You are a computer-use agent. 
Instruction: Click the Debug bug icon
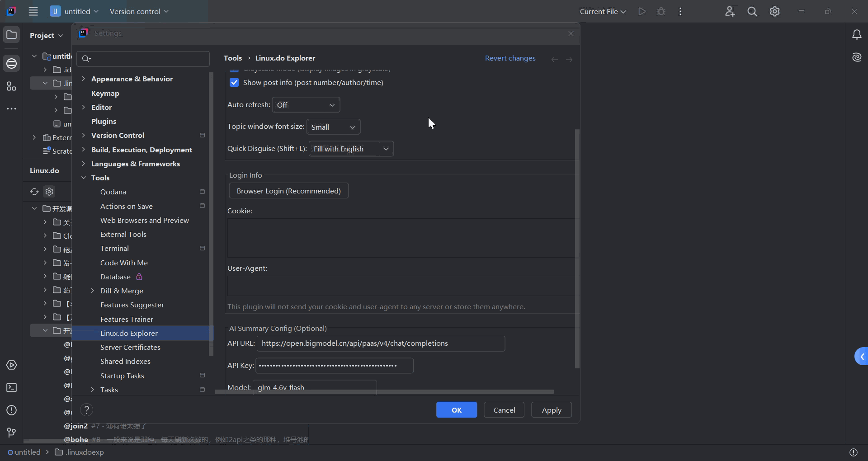coord(661,11)
